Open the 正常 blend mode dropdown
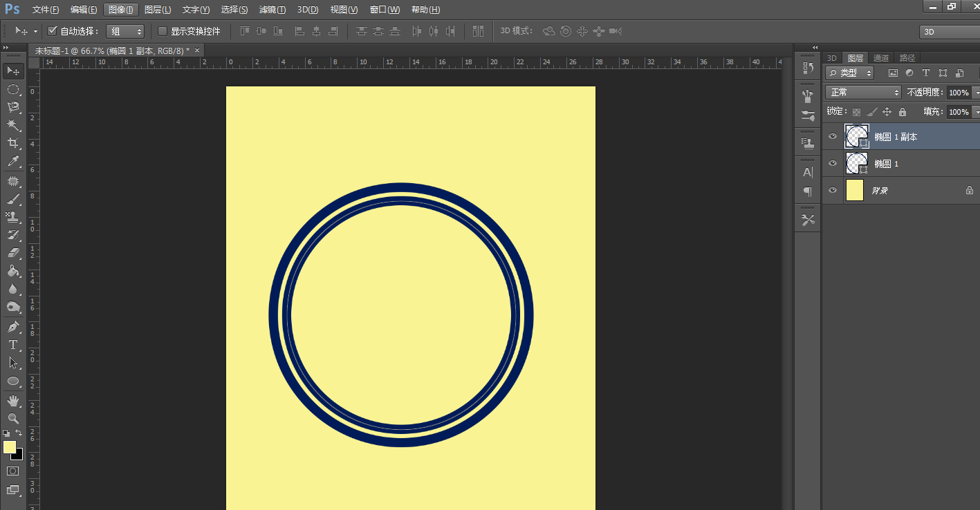Image resolution: width=980 pixels, height=510 pixels. tap(863, 92)
